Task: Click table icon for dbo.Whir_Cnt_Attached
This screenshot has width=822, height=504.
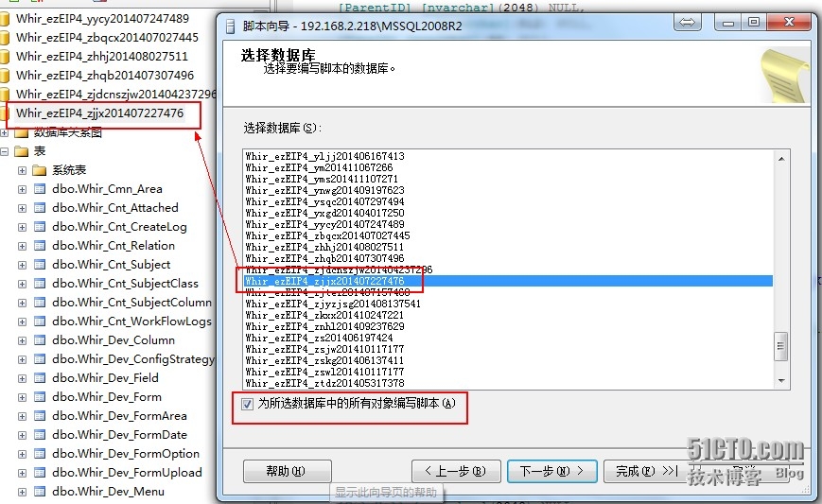Action: [x=40, y=208]
